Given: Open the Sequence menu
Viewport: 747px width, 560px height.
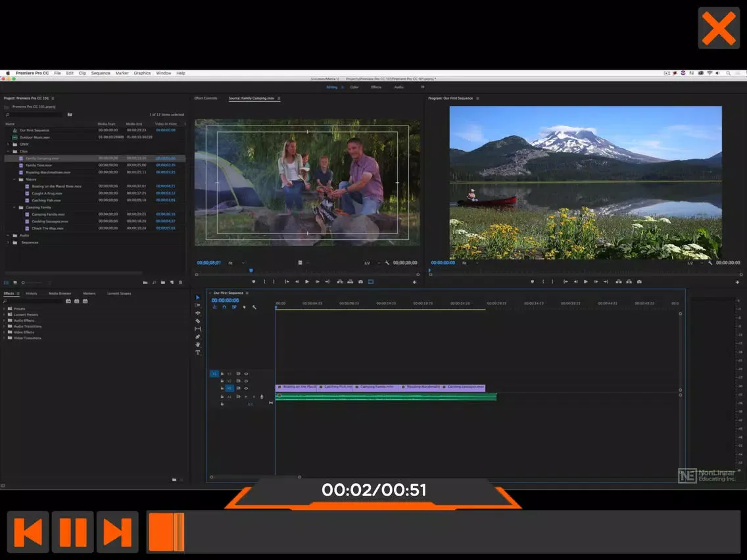Looking at the screenshot, I should click(101, 74).
